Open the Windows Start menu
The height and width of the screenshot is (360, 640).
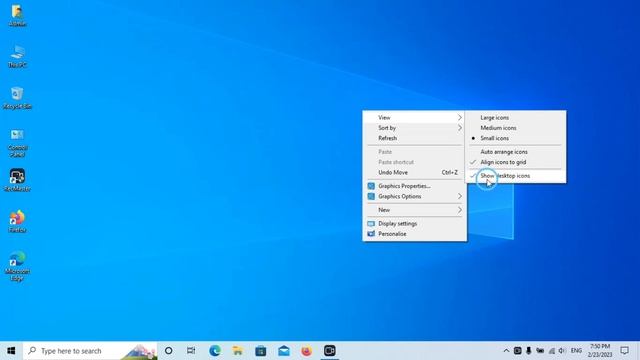11,351
